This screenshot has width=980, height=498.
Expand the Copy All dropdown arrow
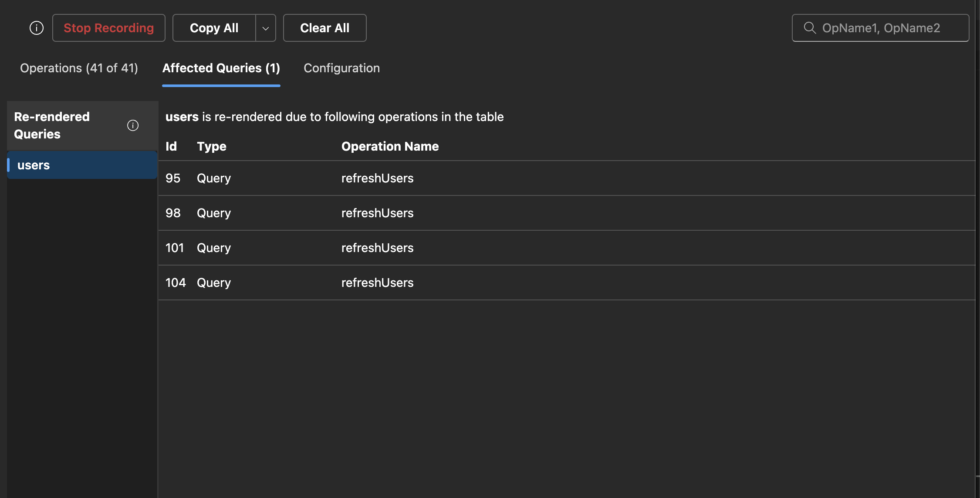click(x=266, y=28)
